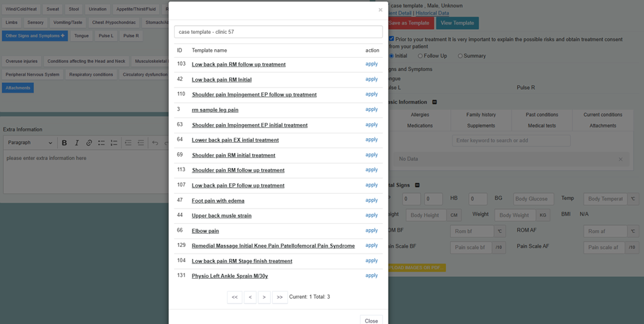Insert a bulleted list in the editor
The width and height of the screenshot is (644, 324).
tap(102, 143)
